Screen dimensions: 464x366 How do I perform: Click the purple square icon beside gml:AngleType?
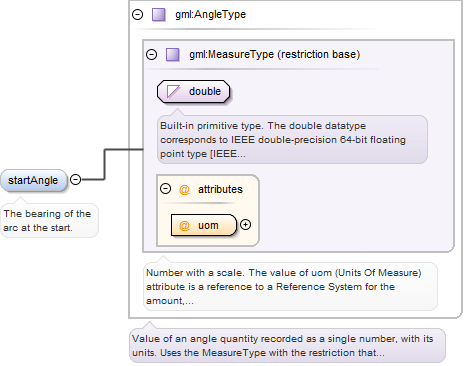tap(159, 15)
